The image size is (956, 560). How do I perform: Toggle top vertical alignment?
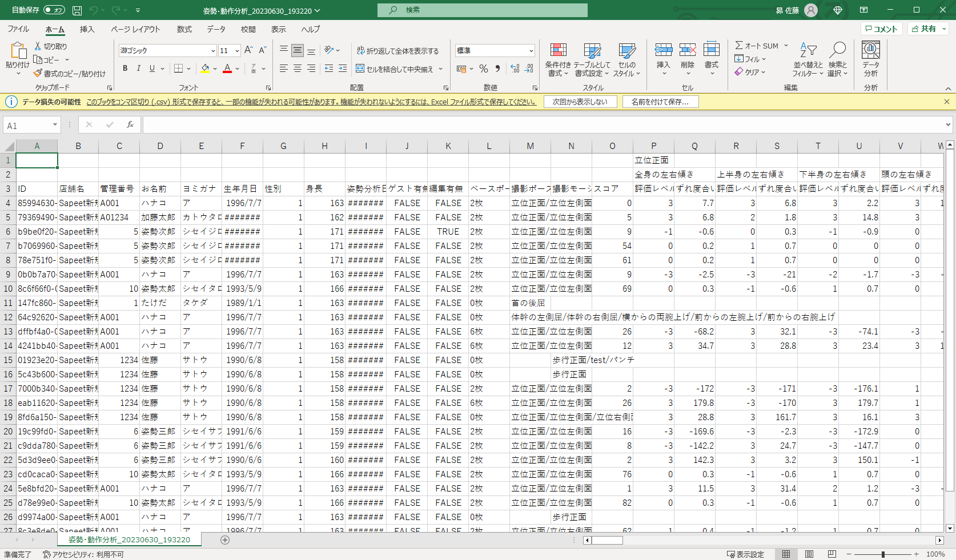(284, 50)
